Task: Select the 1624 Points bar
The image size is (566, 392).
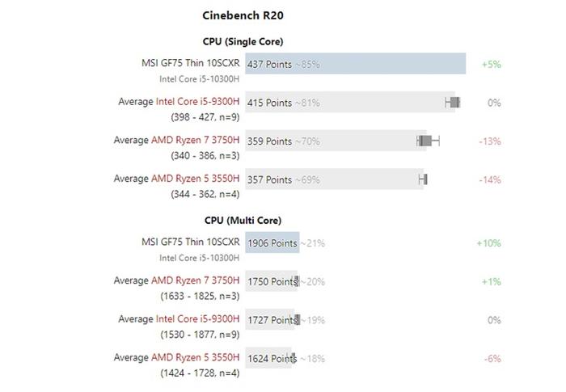Action: click(268, 358)
